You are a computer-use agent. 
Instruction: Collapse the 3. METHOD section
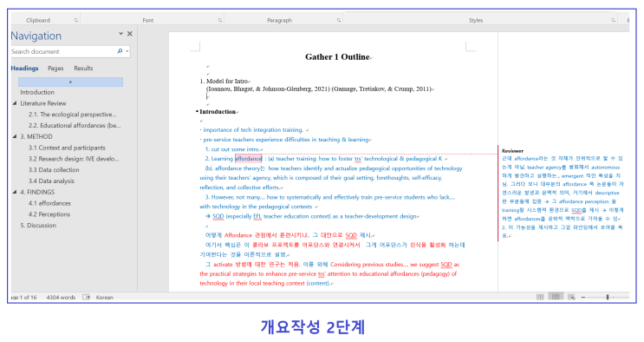15,136
